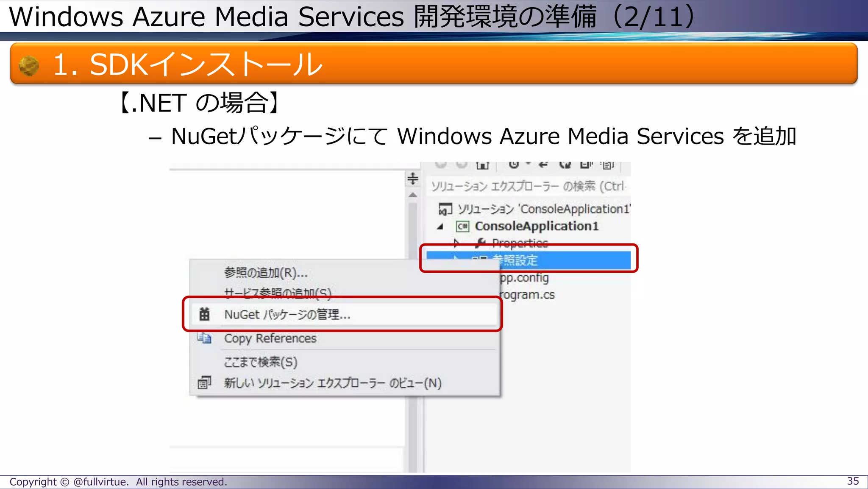This screenshot has height=489, width=868.
Task: Click the Solution Explorer search field
Action: pyautogui.click(x=528, y=186)
